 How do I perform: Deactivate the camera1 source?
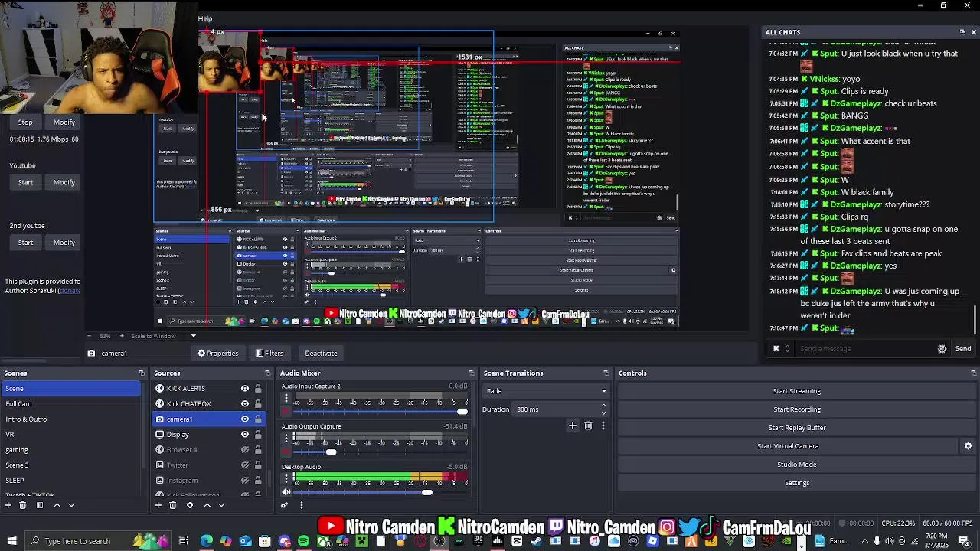321,354
